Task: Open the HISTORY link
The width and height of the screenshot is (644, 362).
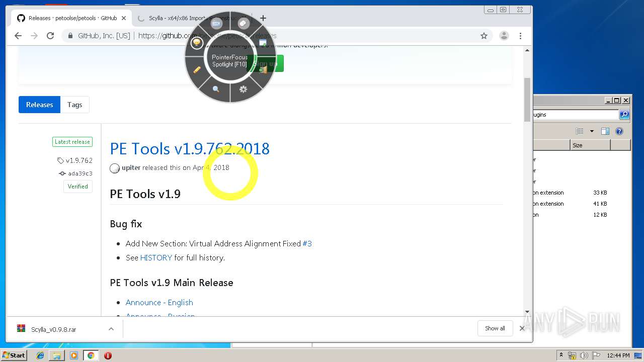Action: pyautogui.click(x=156, y=257)
